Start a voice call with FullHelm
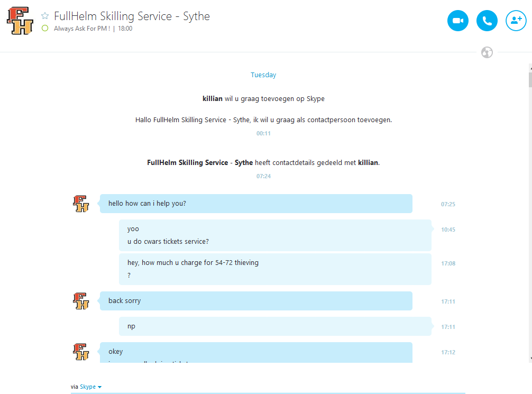Viewport: 532px width, 394px height. click(487, 21)
